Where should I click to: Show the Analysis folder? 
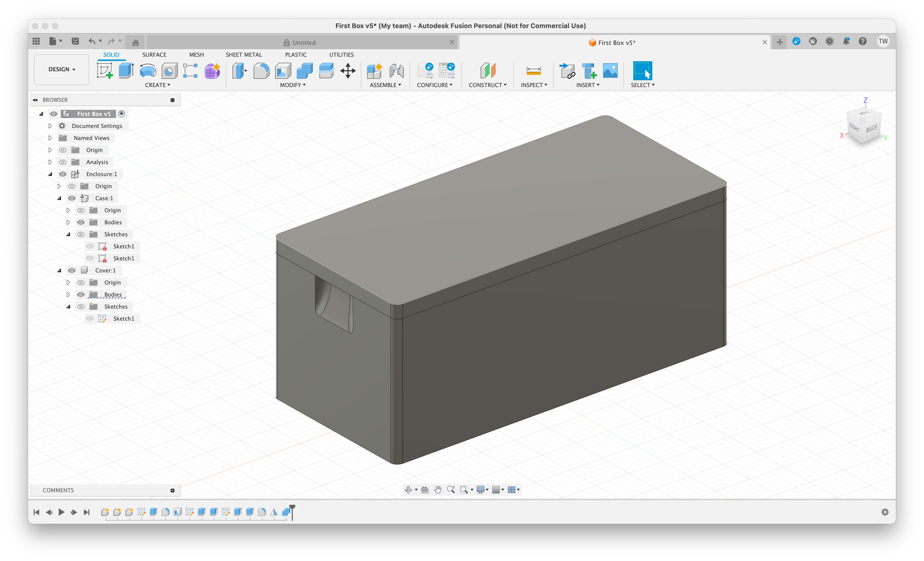click(x=63, y=162)
